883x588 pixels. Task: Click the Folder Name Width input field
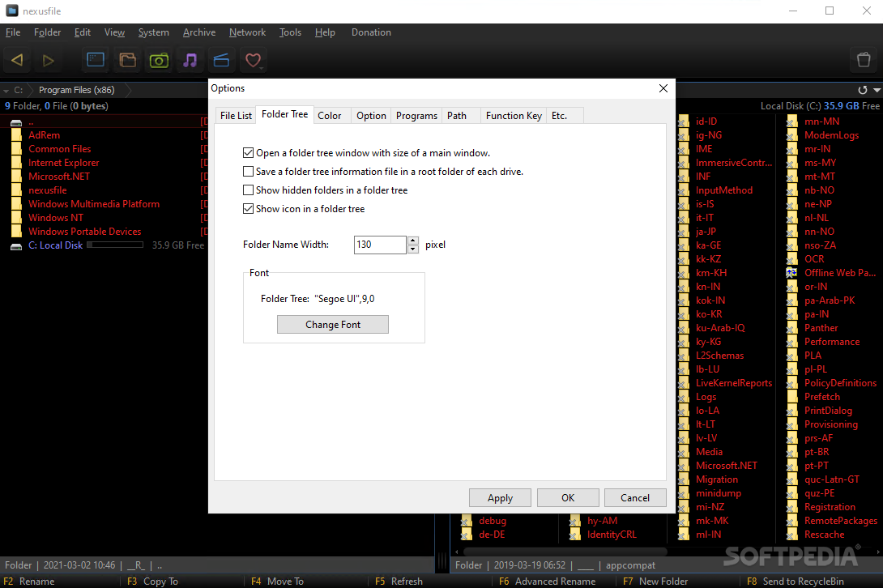point(380,245)
